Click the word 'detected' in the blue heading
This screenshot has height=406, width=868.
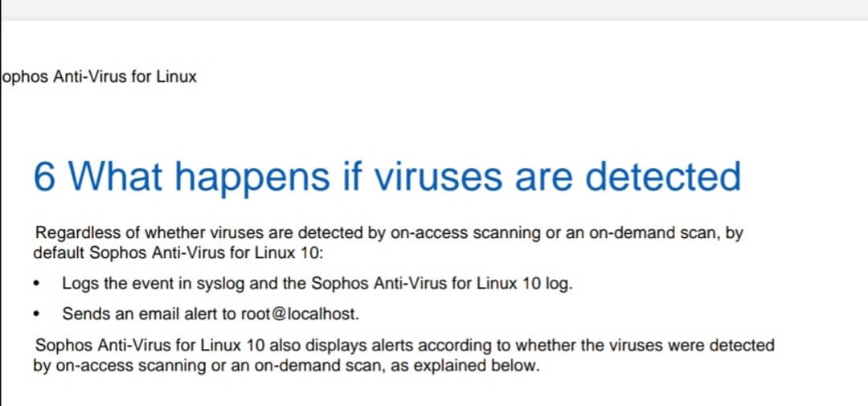pos(663,177)
